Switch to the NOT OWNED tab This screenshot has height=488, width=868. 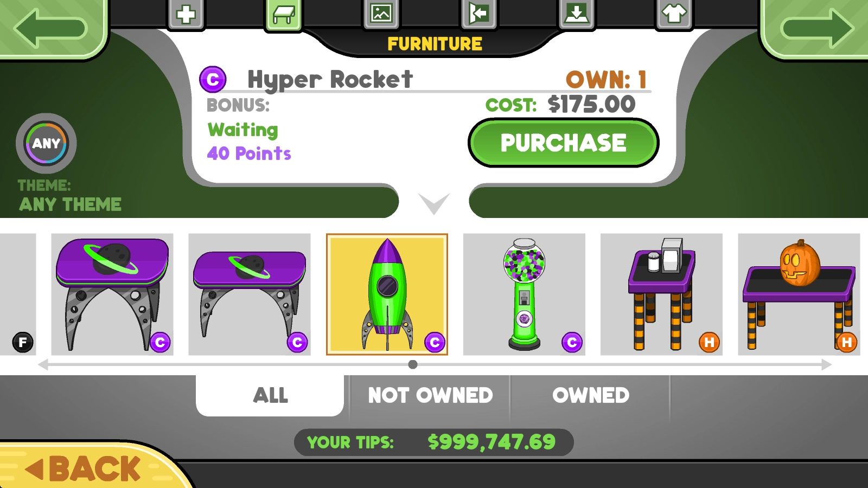tap(430, 395)
